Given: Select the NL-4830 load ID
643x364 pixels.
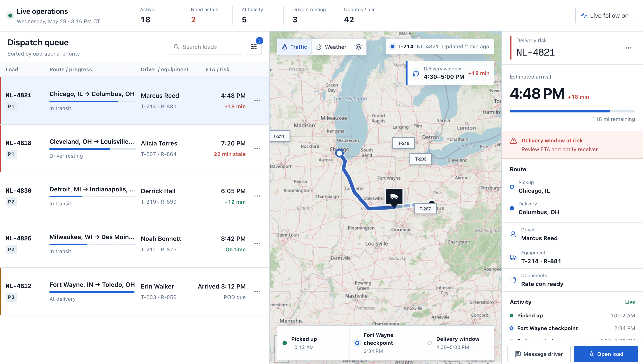Looking at the screenshot, I should pyautogui.click(x=19, y=191).
